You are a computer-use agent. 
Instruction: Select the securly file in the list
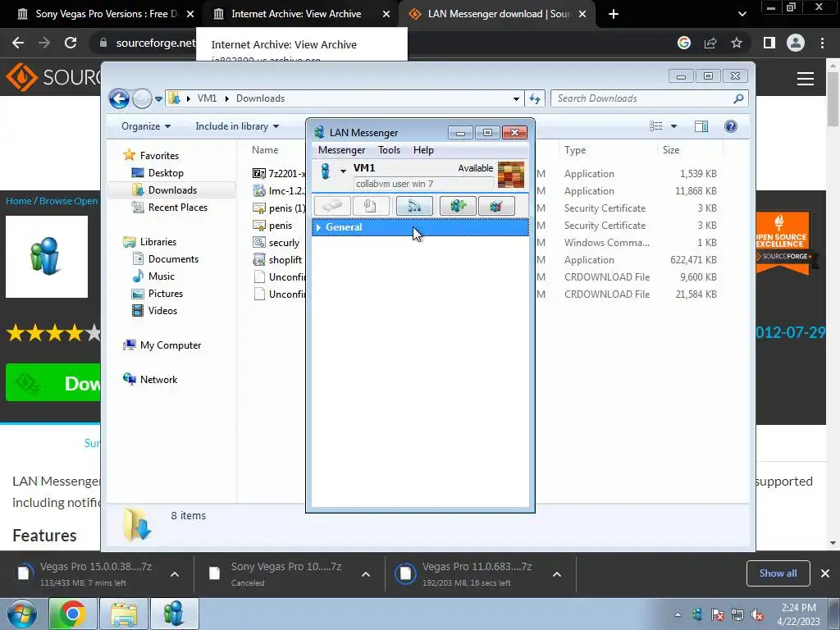coord(276,243)
